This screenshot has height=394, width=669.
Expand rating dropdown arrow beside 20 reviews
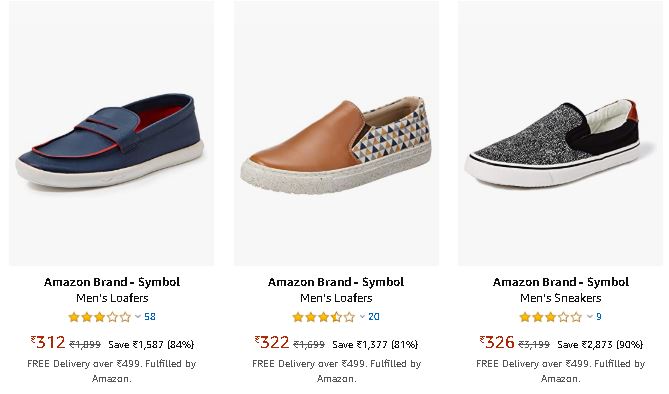point(362,317)
